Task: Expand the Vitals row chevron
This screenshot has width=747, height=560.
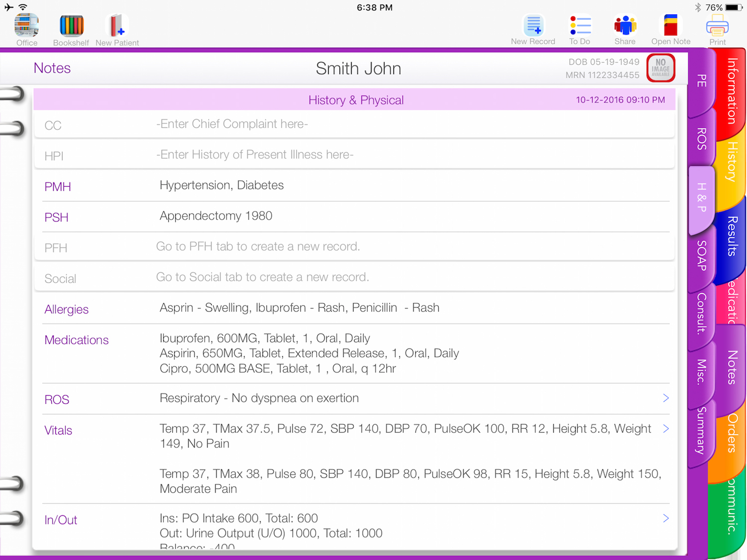Action: (666, 428)
